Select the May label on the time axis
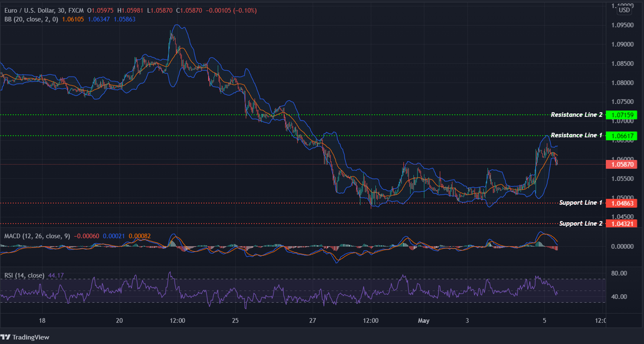The width and height of the screenshot is (644, 344). coord(424,321)
